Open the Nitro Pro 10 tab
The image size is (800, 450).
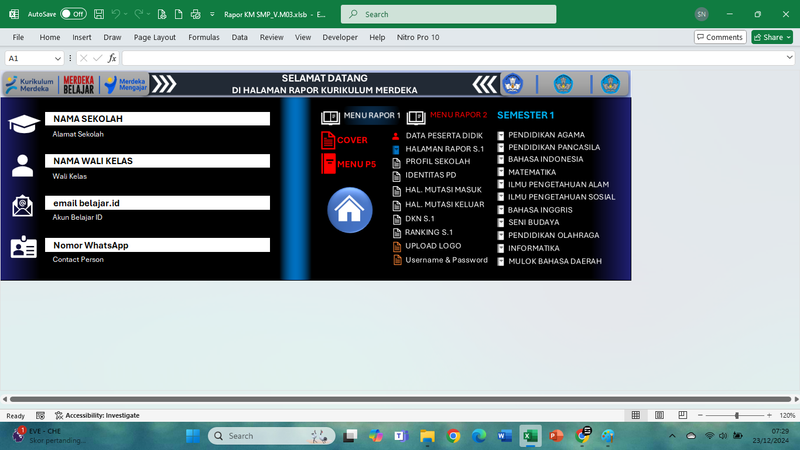tap(418, 37)
